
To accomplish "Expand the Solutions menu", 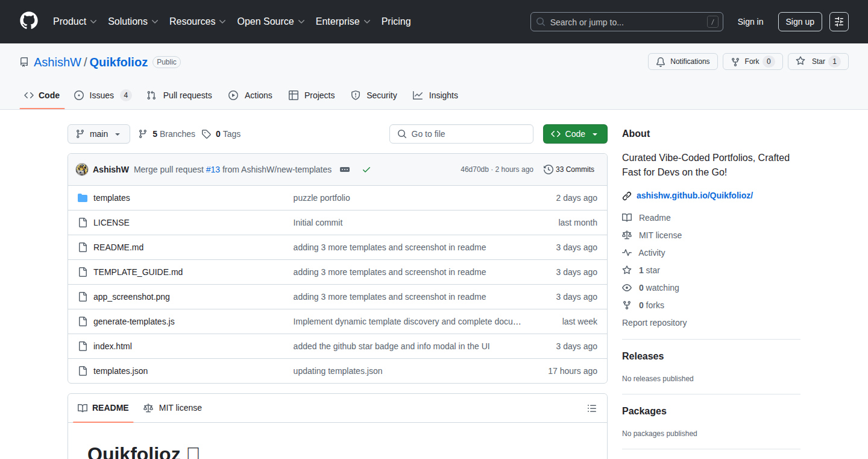I will point(133,21).
